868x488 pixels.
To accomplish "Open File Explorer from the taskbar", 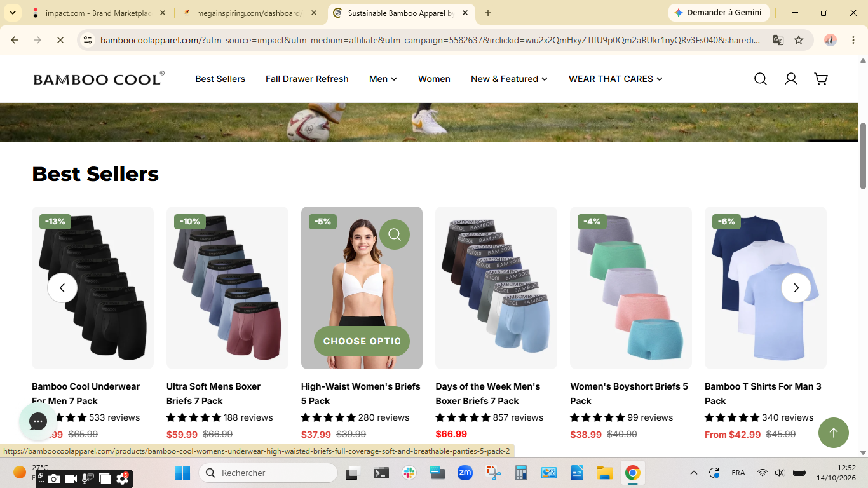I will click(x=604, y=473).
